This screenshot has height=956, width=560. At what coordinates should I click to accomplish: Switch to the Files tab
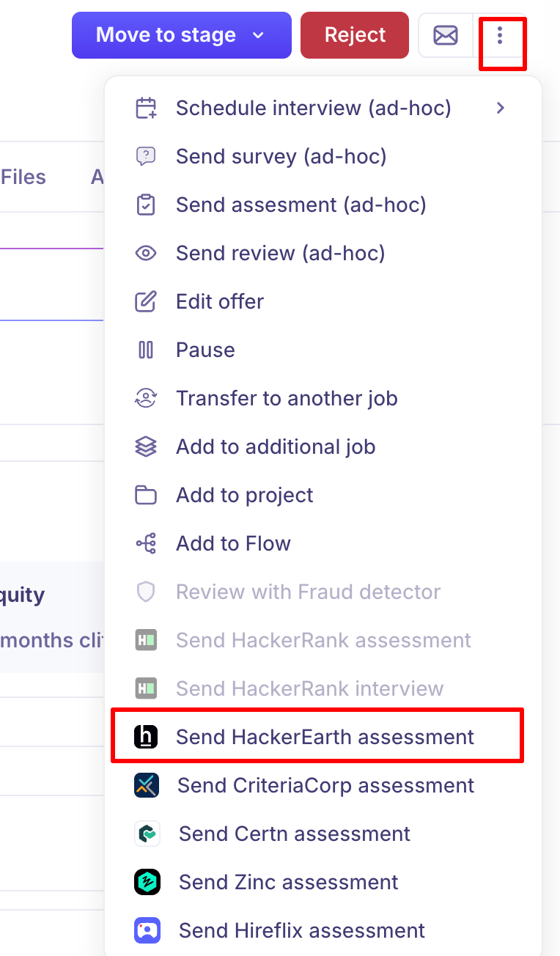pyautogui.click(x=23, y=177)
